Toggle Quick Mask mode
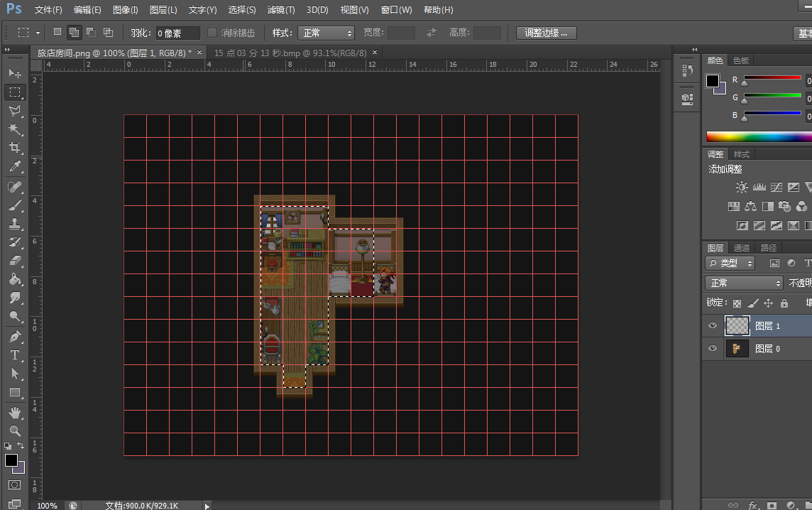The height and width of the screenshot is (510, 812). 14,485
